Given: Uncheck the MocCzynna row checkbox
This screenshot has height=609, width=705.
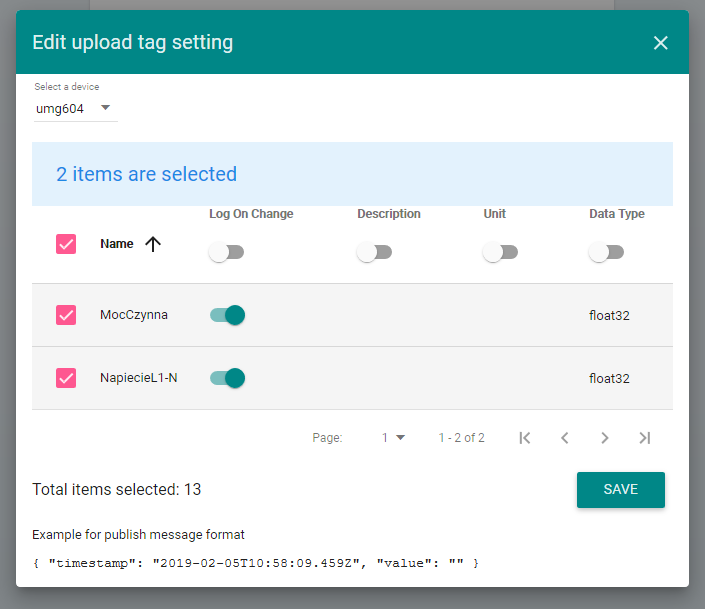Looking at the screenshot, I should click(x=66, y=315).
